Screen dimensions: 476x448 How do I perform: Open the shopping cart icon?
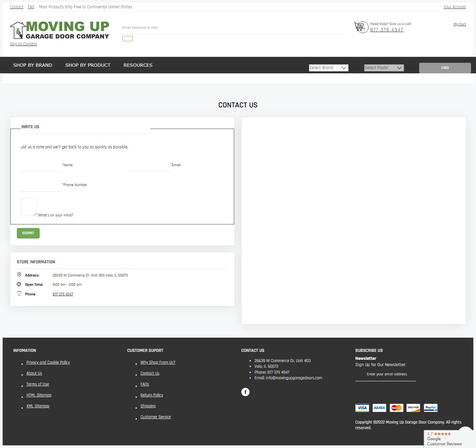(361, 27)
